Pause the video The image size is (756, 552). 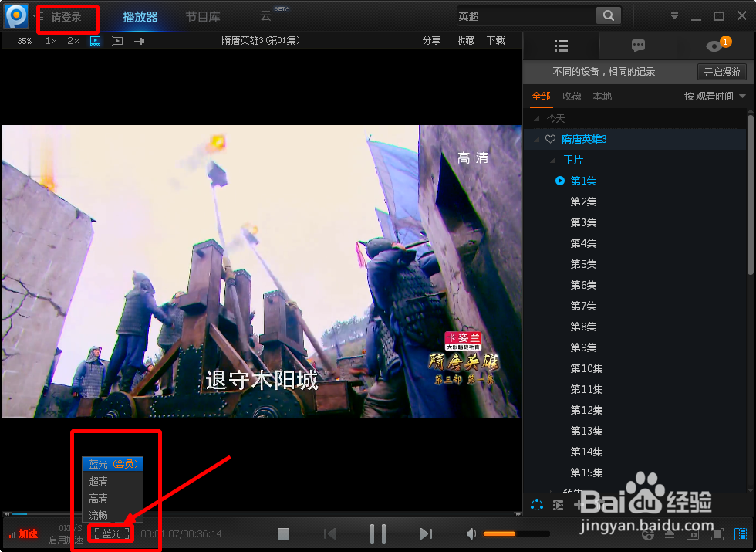(x=378, y=533)
